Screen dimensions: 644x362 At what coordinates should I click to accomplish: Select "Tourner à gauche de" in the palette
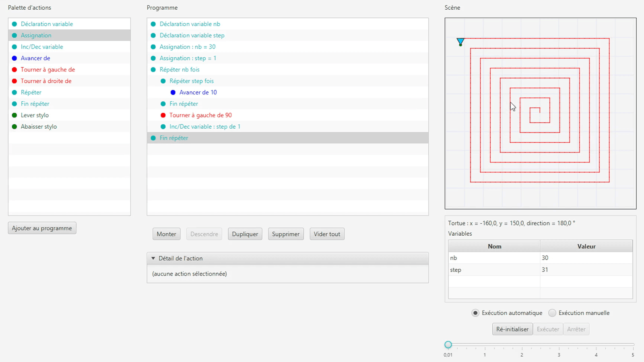click(47, 69)
